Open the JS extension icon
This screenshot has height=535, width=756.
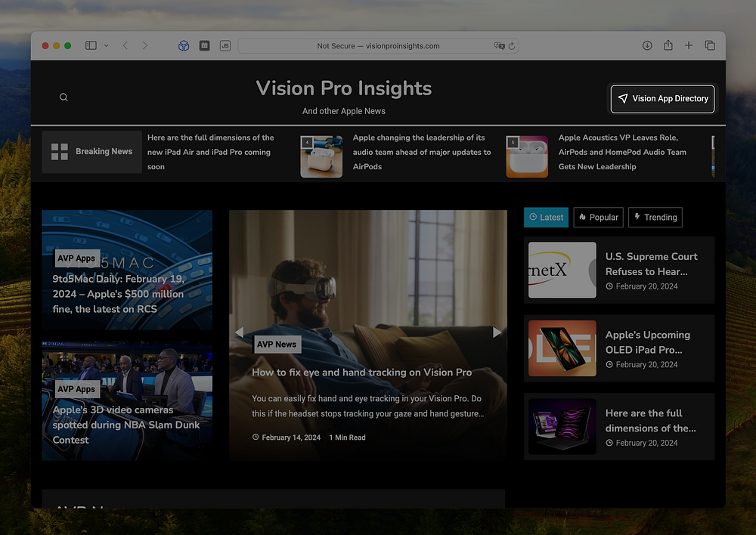(225, 46)
